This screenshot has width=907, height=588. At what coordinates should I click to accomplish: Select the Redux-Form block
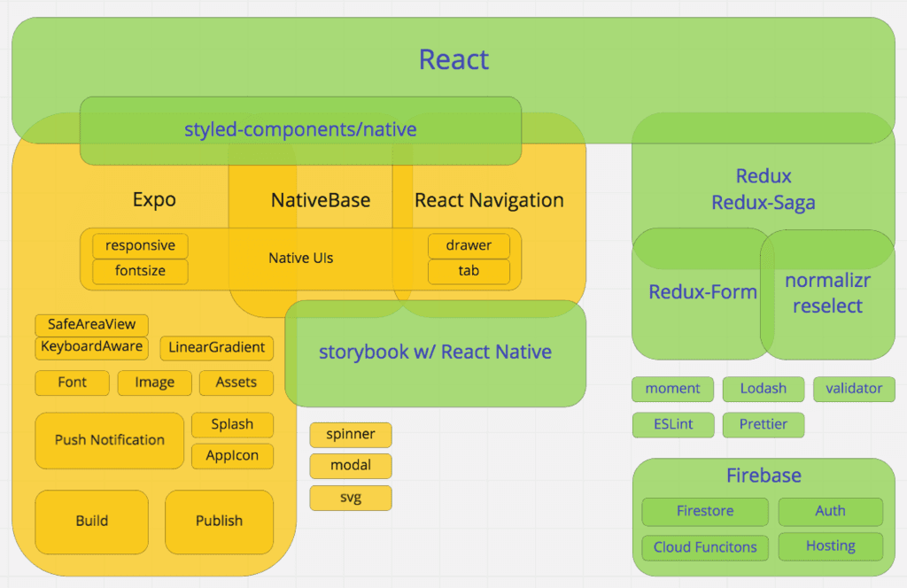702,293
